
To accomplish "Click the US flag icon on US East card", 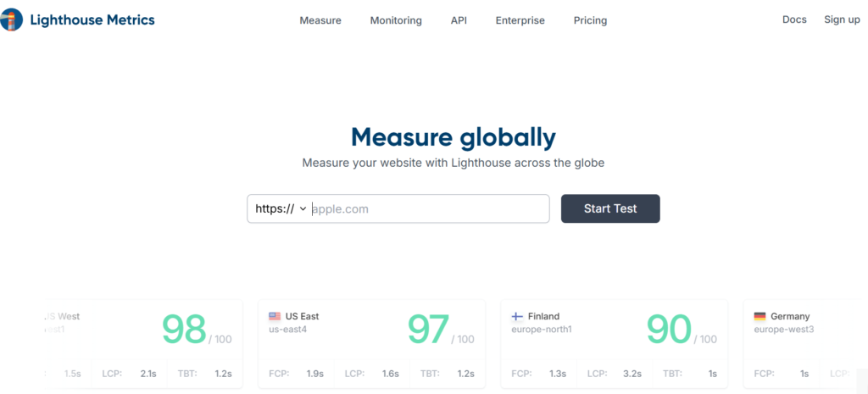I will 275,317.
